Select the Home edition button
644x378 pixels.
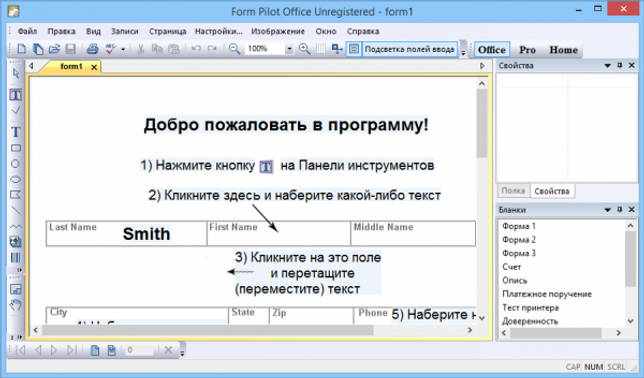click(564, 50)
